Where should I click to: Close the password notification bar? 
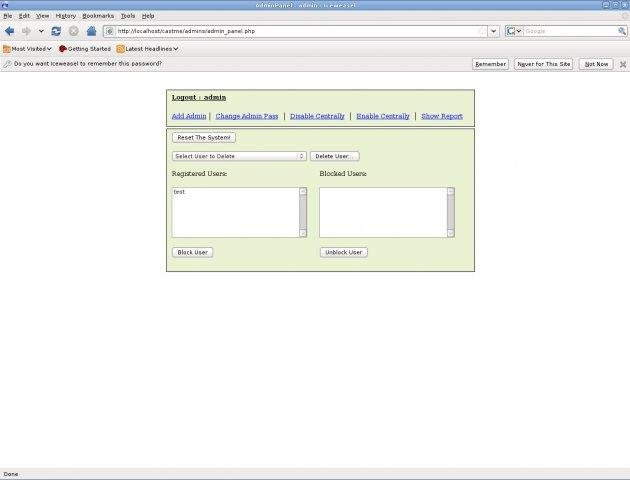(623, 64)
